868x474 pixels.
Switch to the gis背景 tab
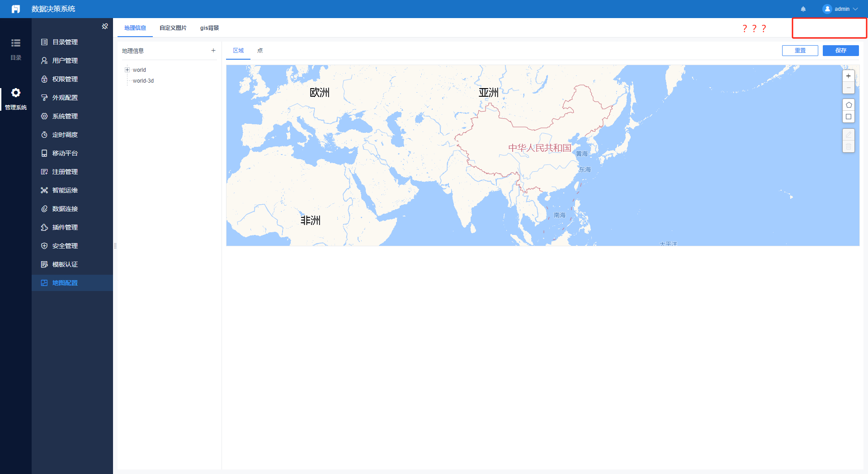[x=209, y=28]
